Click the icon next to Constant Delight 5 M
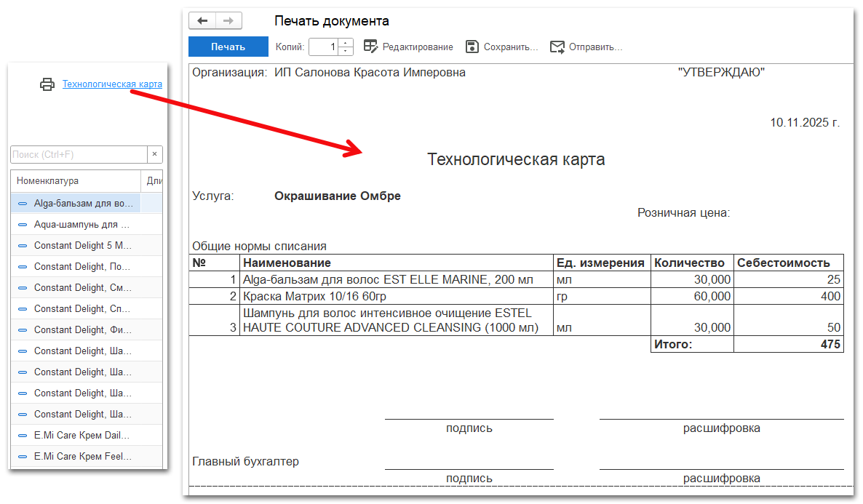This screenshot has height=504, width=863. (23, 246)
